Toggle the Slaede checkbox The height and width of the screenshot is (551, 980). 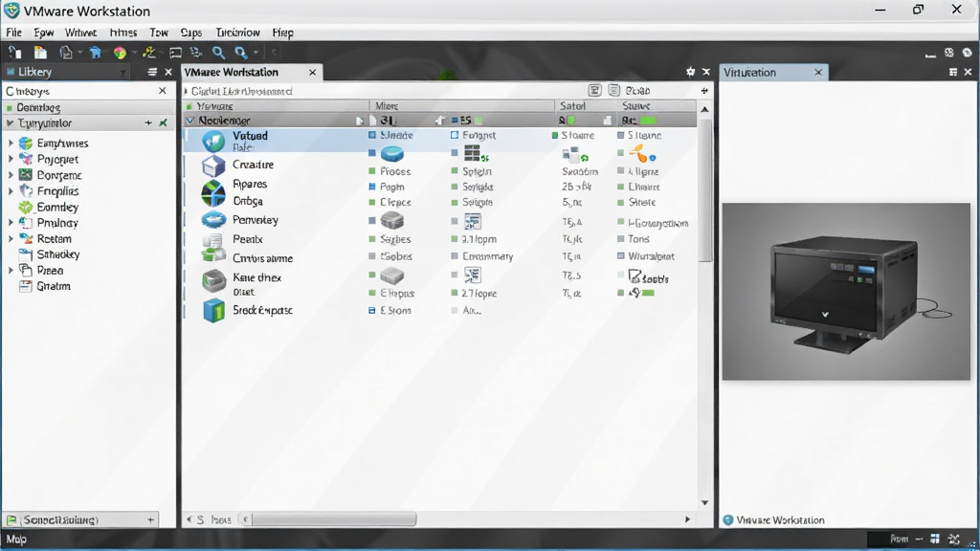(372, 135)
